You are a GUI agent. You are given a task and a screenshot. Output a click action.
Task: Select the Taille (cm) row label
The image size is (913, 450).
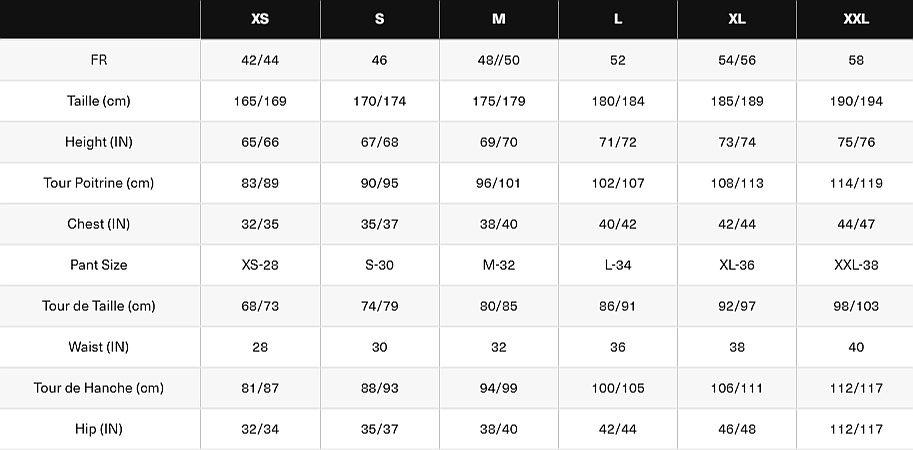point(99,101)
